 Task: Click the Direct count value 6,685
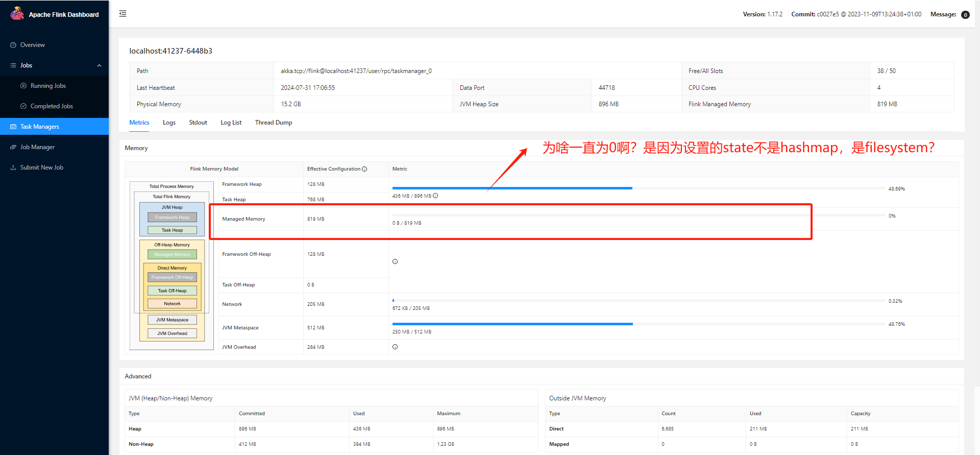pos(667,429)
